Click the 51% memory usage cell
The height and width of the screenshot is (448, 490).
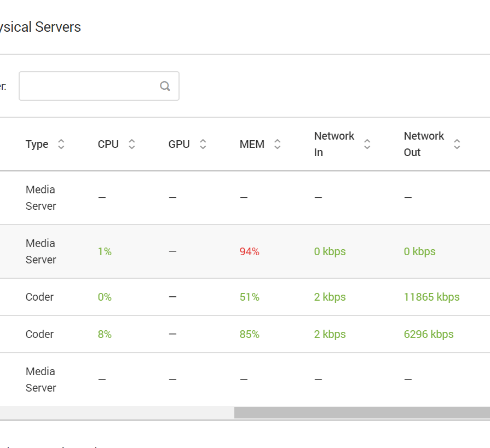pyautogui.click(x=249, y=297)
